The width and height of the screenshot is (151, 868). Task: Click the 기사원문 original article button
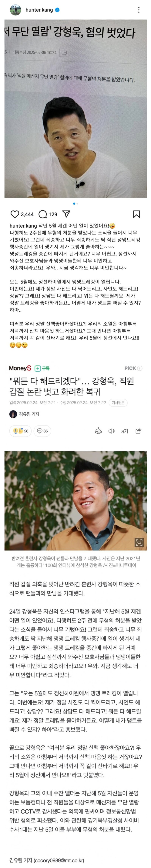click(x=118, y=403)
